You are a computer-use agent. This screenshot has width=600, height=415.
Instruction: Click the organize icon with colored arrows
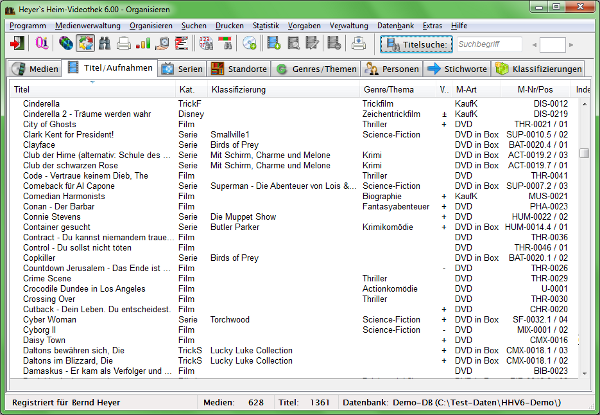pos(84,44)
